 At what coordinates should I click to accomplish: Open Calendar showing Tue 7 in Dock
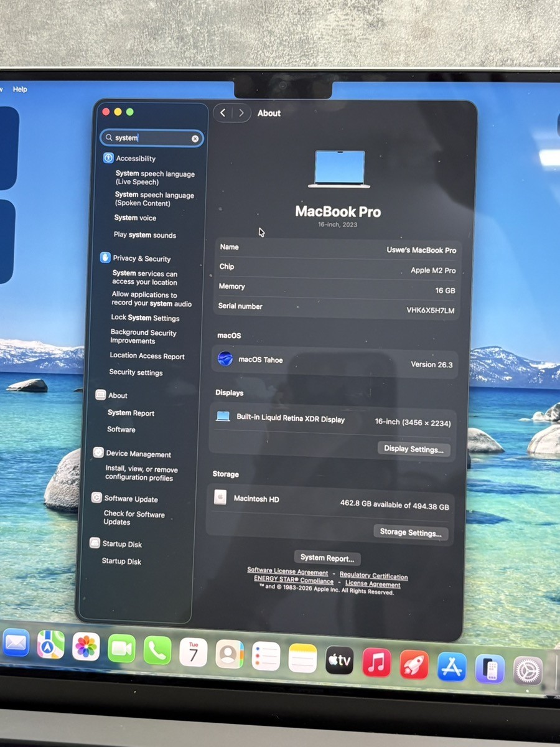point(194,652)
